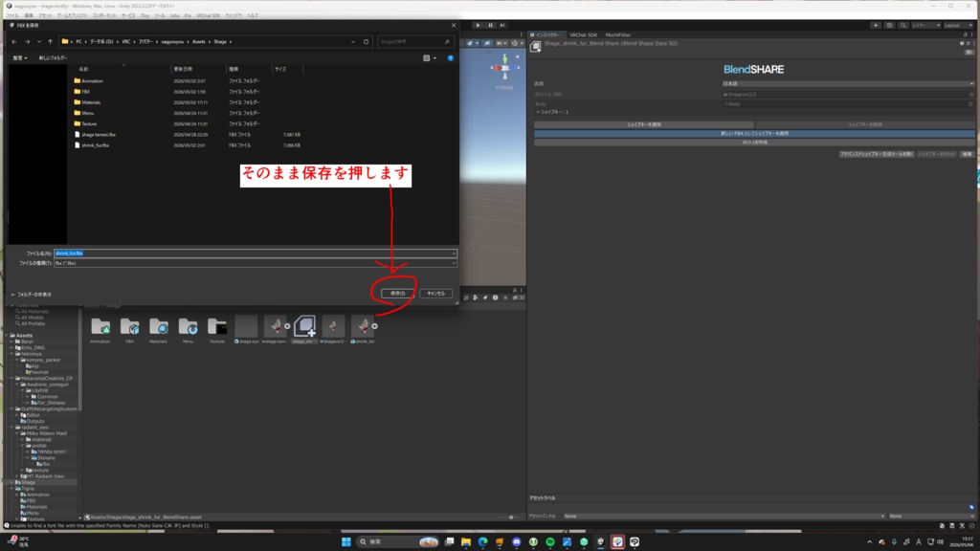Open the advanced shape key generation tool button

click(877, 154)
